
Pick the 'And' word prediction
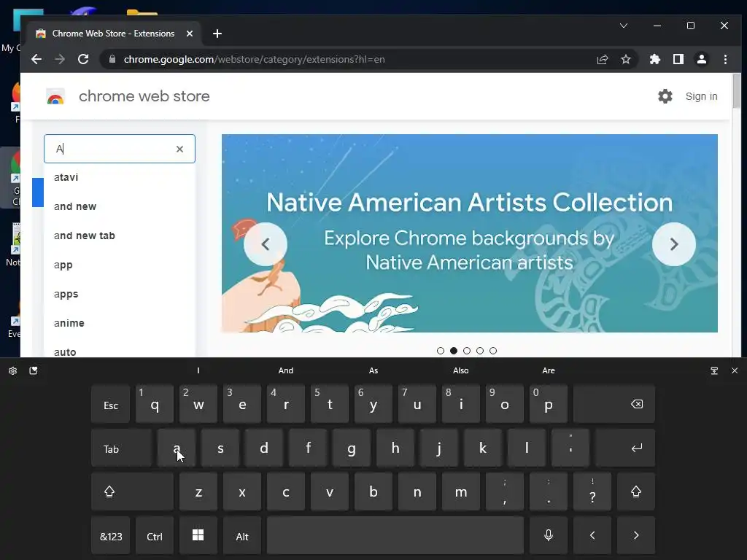point(286,370)
